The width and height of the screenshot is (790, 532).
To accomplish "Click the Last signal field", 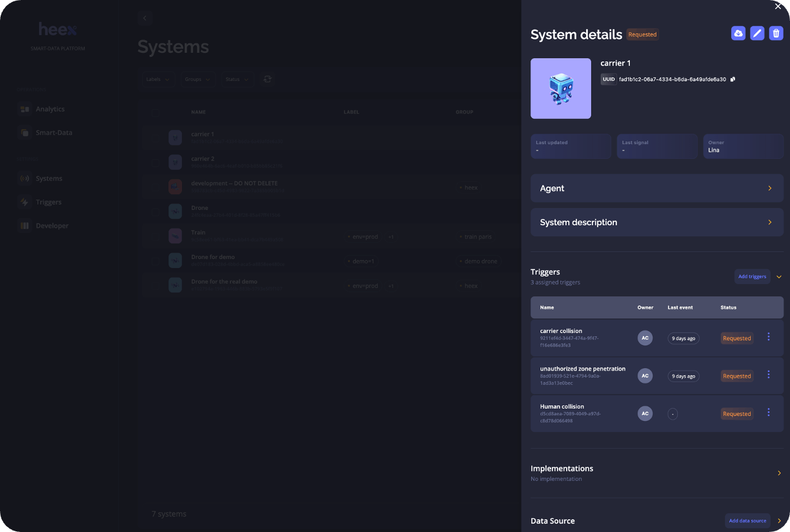I will click(x=657, y=147).
